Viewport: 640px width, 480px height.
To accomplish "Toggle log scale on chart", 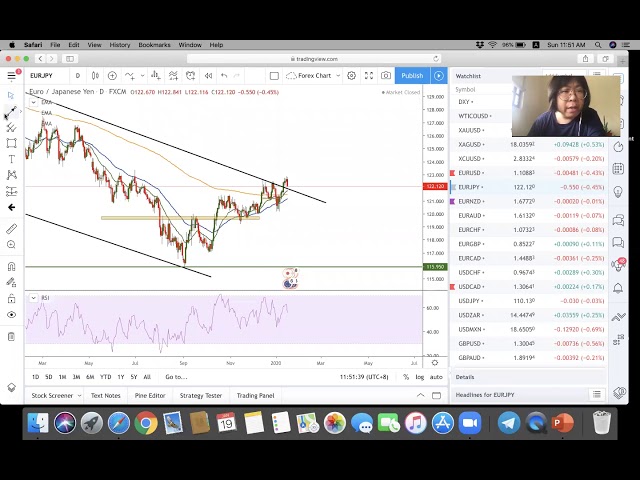I will [x=419, y=377].
